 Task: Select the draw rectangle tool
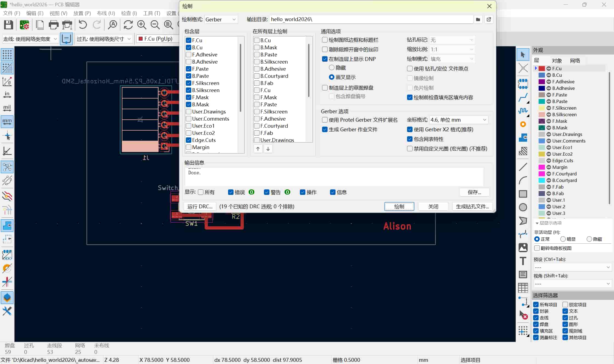[523, 194]
